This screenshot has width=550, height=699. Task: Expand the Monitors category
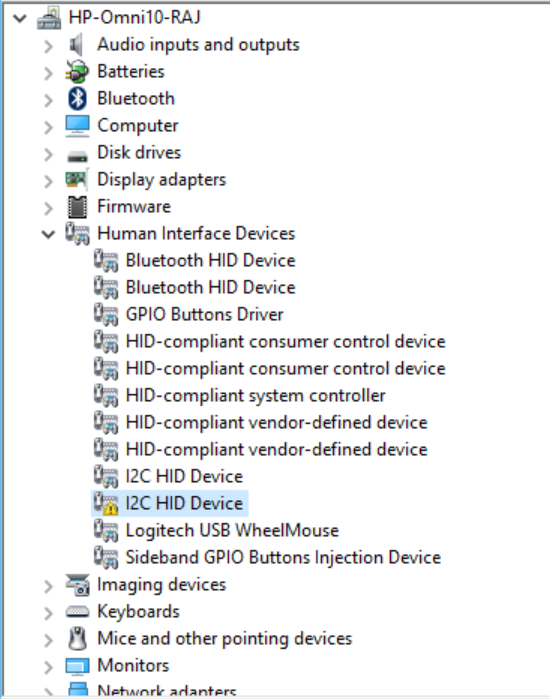point(49,666)
